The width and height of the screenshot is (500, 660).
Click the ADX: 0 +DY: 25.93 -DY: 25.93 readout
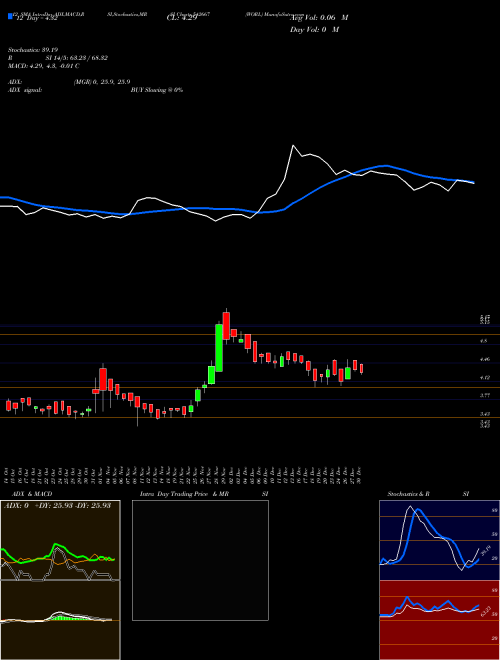point(57,505)
